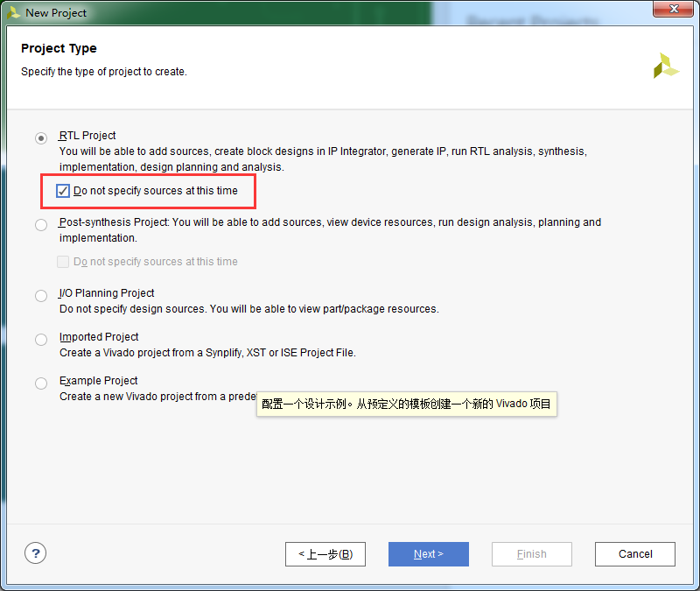Image resolution: width=700 pixels, height=591 pixels.
Task: Toggle disabled Do not specify sources under Post-synthesis
Action: coord(63,261)
